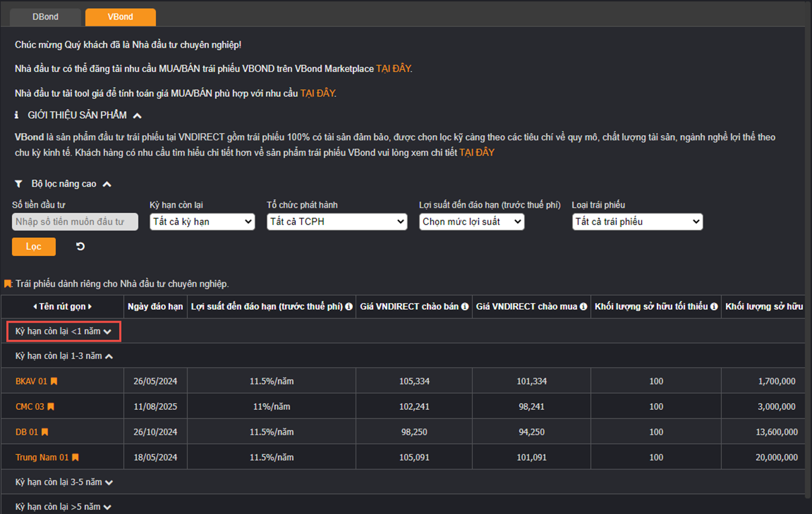Click info icon on Giá VNDIRECT chào mua header
This screenshot has width=812, height=514.
(x=583, y=306)
